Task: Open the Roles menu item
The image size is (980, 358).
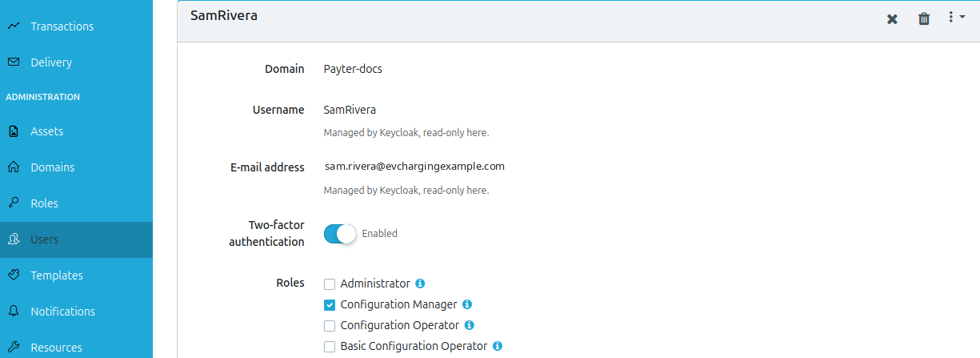Action: [x=76, y=203]
